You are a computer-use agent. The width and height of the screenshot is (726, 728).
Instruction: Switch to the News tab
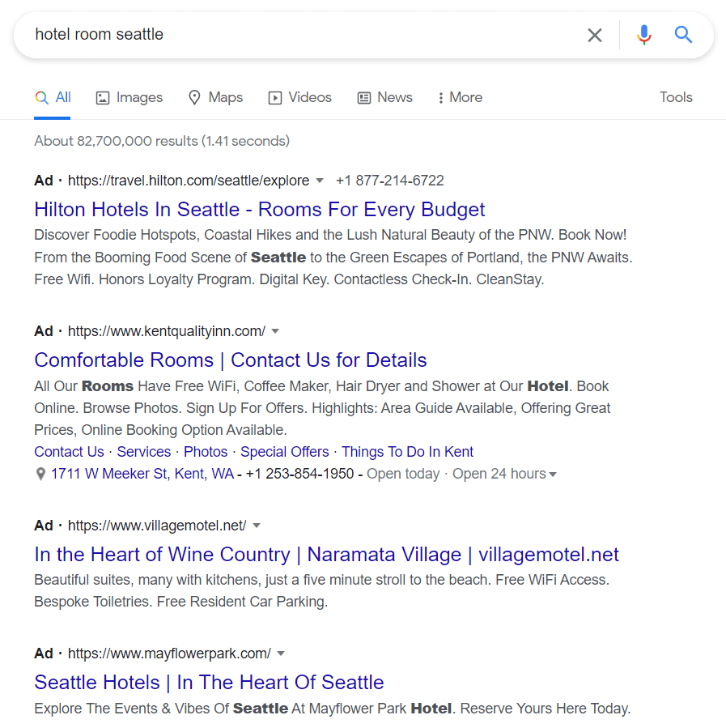385,97
